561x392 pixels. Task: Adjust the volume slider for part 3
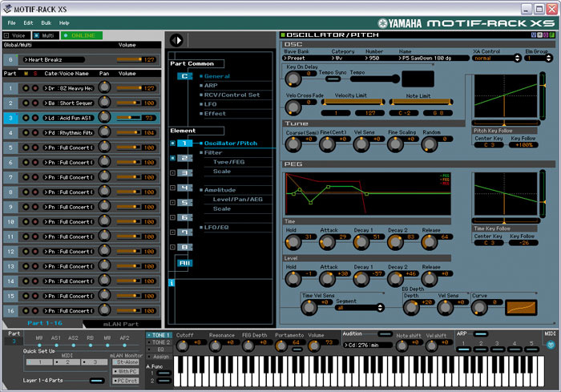click(129, 117)
